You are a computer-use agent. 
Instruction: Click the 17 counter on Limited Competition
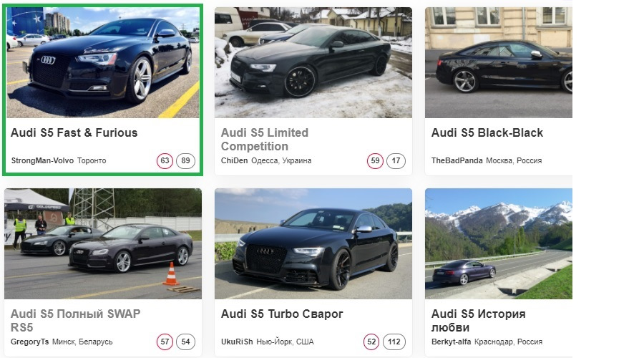click(396, 161)
